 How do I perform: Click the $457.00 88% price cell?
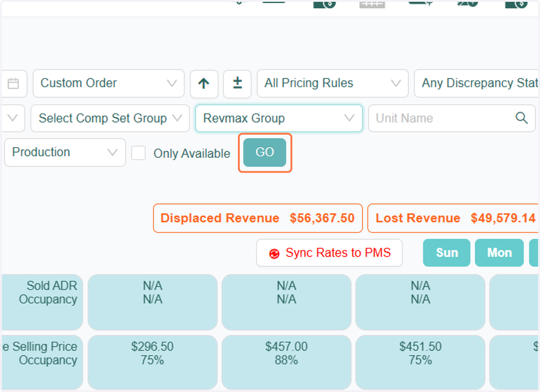[287, 362]
